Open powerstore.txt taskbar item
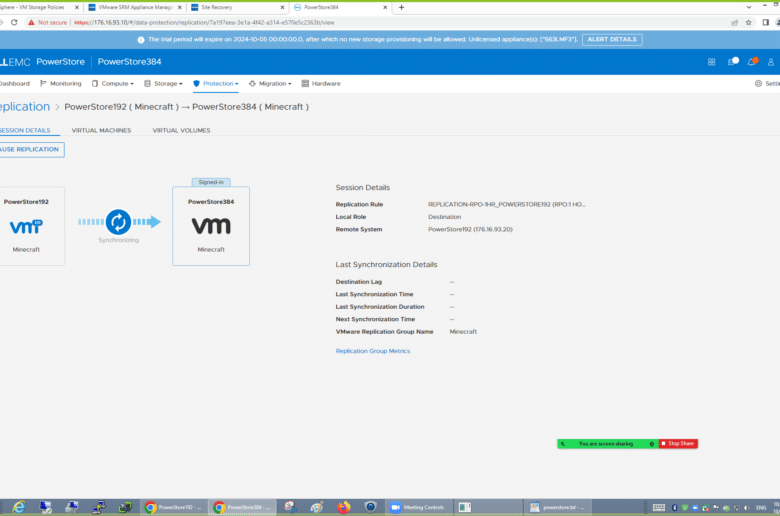This screenshot has width=780, height=516. click(557, 507)
